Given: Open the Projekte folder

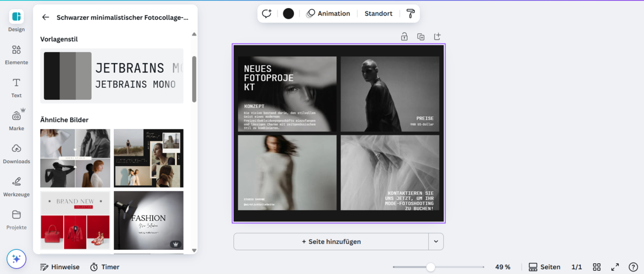Looking at the screenshot, I should 16,215.
